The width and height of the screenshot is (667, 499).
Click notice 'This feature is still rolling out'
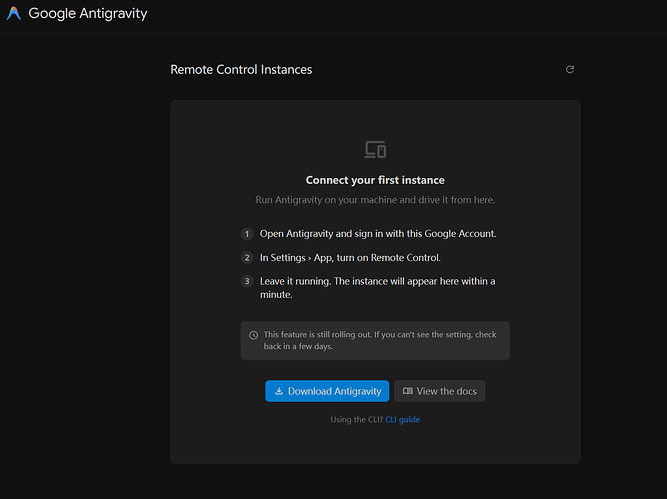(380, 340)
